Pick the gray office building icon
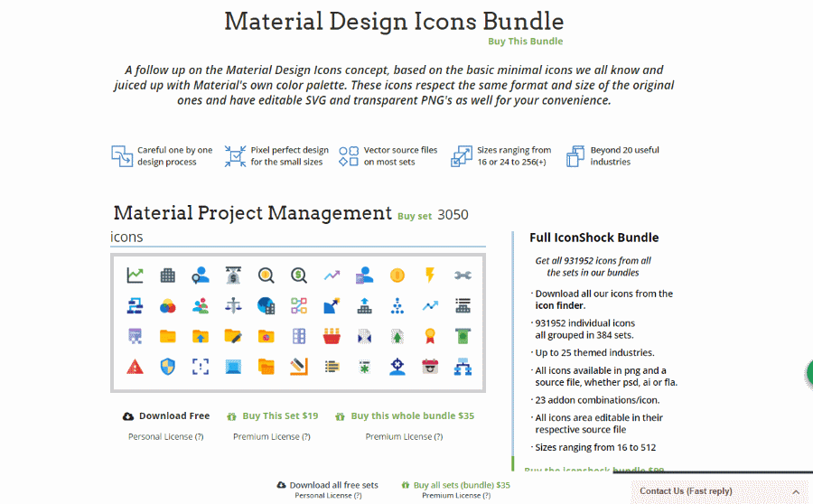 click(x=167, y=275)
